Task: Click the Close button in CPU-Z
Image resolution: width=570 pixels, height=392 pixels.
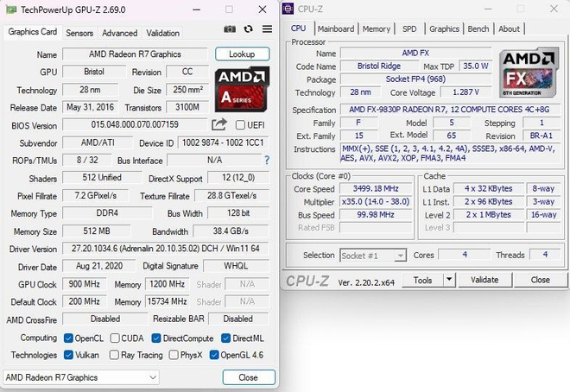Action: click(x=540, y=280)
